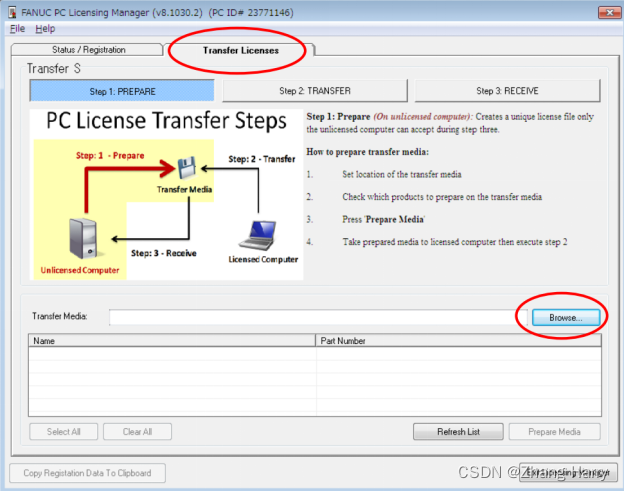The width and height of the screenshot is (624, 491).
Task: Click 'Step: 3 - Receive' diagram label
Action: [164, 253]
